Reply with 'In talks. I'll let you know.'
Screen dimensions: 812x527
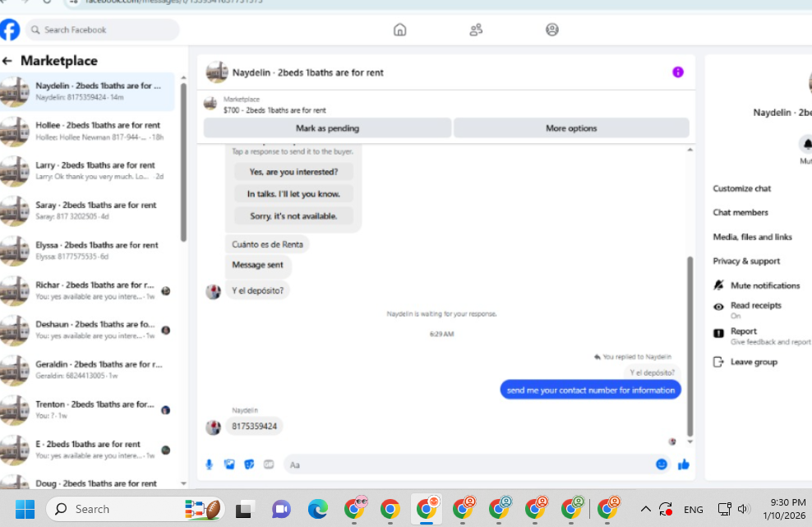293,194
